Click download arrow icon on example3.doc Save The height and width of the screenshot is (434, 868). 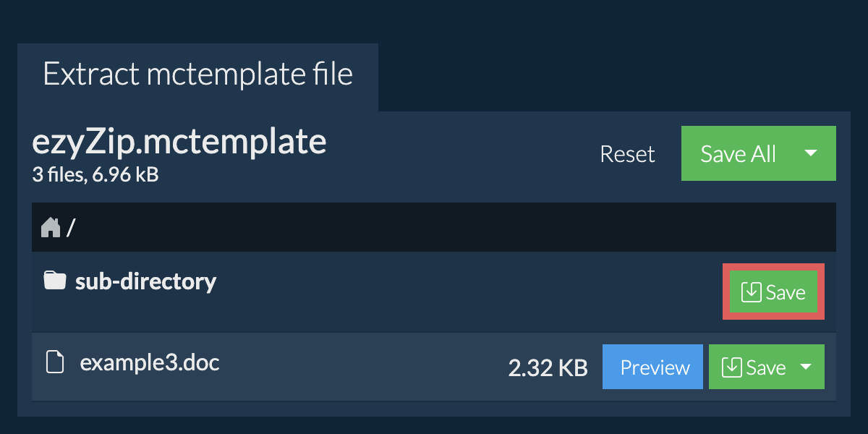click(x=732, y=367)
